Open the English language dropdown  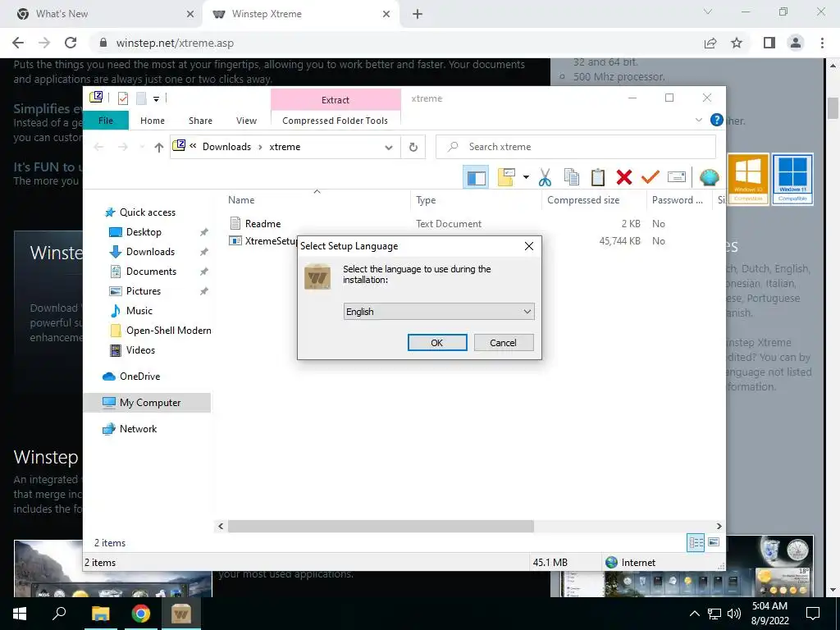coord(439,311)
